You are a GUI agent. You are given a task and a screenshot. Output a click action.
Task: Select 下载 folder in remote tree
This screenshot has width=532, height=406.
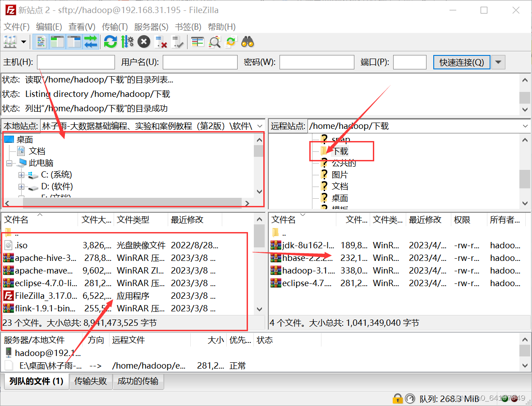340,151
